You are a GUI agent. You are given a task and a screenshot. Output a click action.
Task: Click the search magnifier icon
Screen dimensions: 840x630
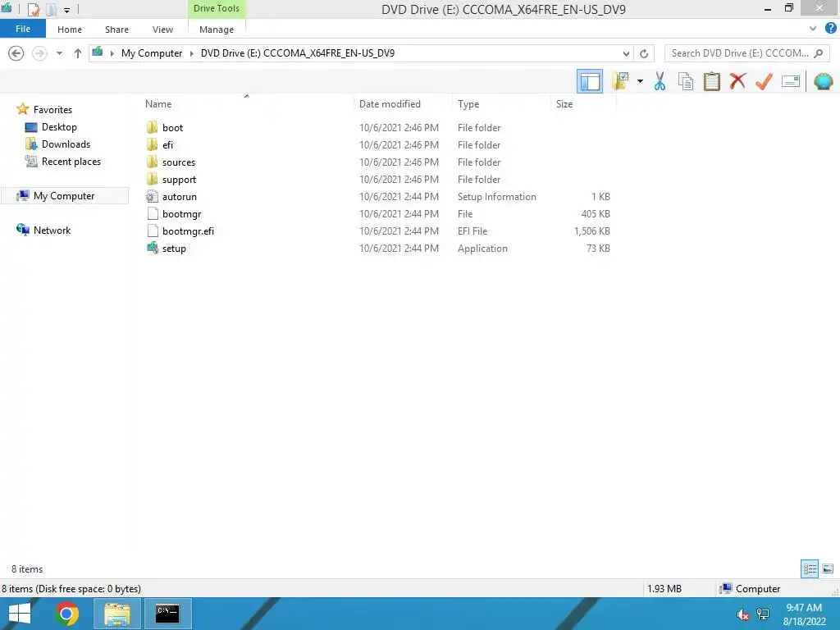coord(819,53)
